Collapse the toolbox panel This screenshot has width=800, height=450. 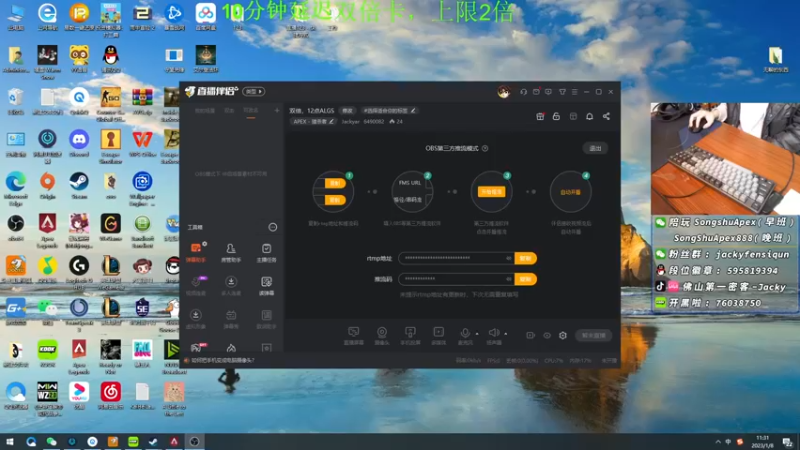click(273, 227)
